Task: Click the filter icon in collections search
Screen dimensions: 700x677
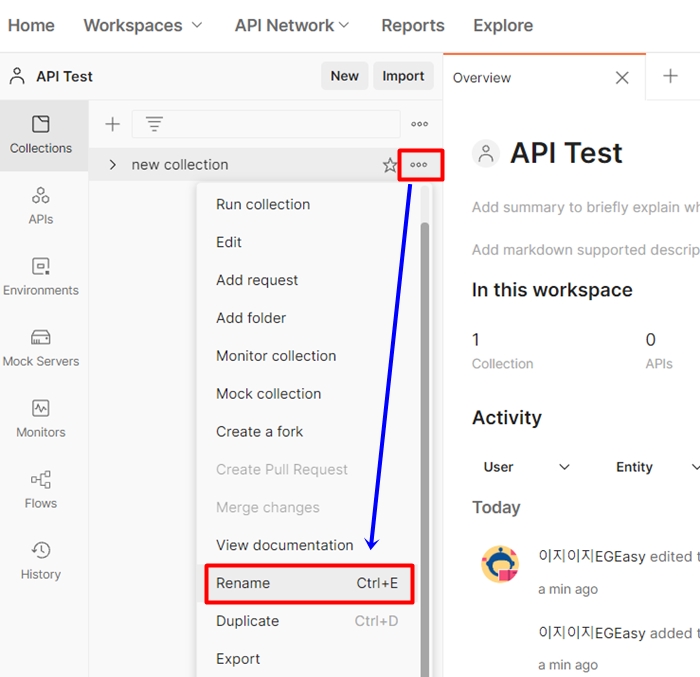Action: tap(154, 124)
